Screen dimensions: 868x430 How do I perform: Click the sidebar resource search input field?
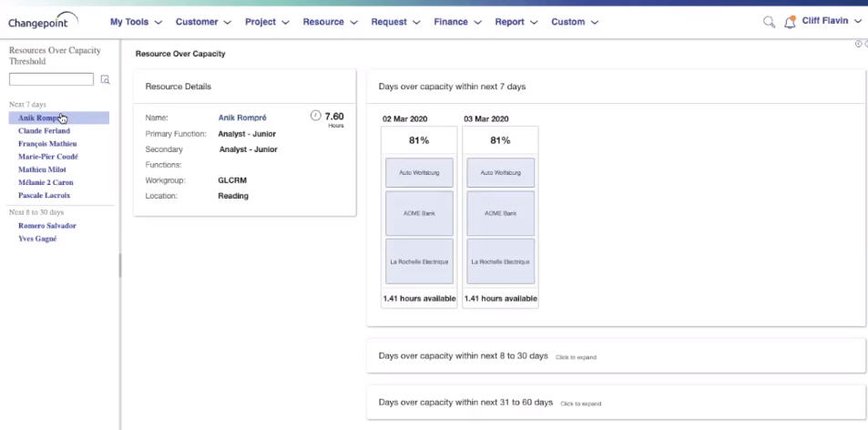(52, 79)
